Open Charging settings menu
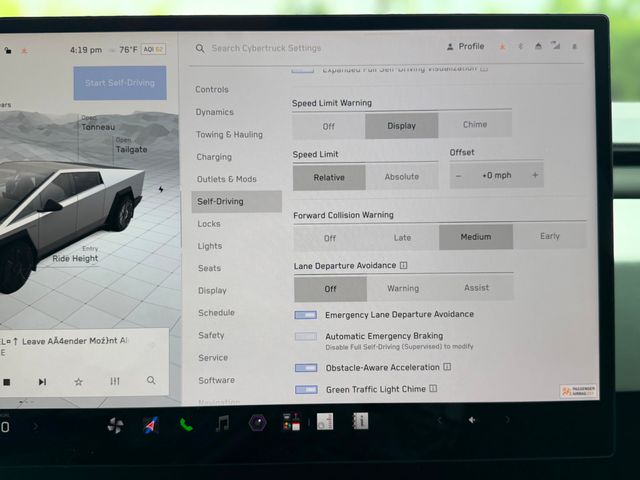This screenshot has width=640, height=480. coord(214,157)
